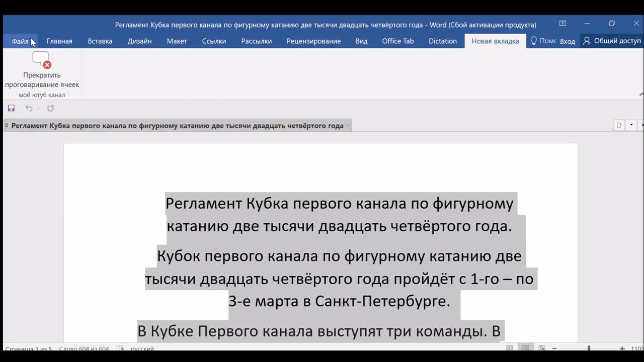Click the line 'Кубок первого канала по фигурному'
The width and height of the screenshot is (644, 362).
[x=339, y=255]
